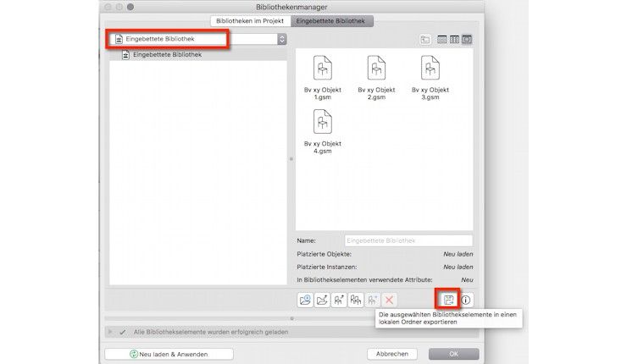The image size is (627, 364).
Task: Click the two chairs duplicate objects icon
Action: coord(356,300)
